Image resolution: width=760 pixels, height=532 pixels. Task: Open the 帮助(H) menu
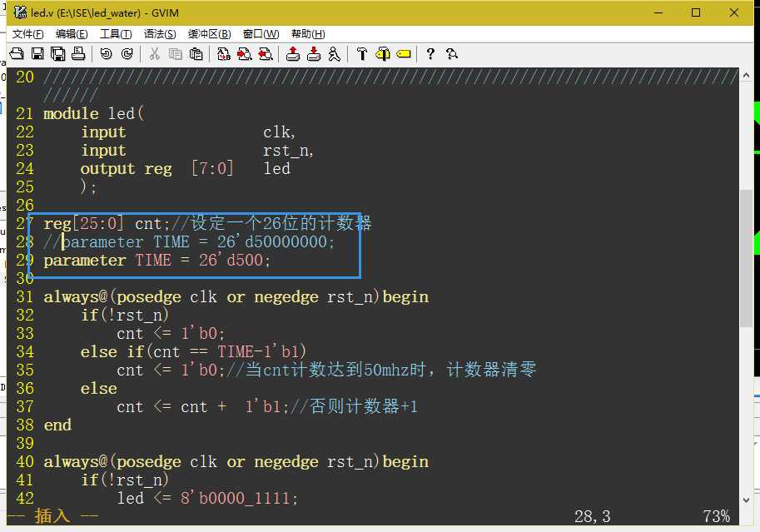click(x=308, y=34)
